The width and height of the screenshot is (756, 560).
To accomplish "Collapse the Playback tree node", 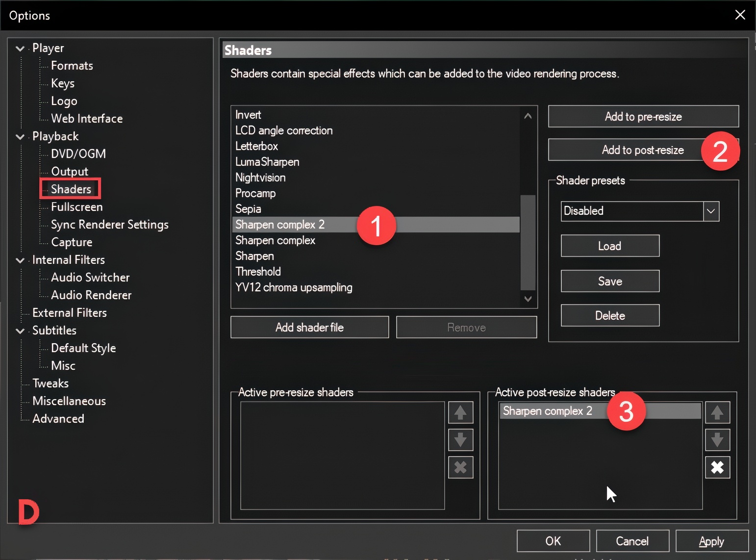I will 20,136.
